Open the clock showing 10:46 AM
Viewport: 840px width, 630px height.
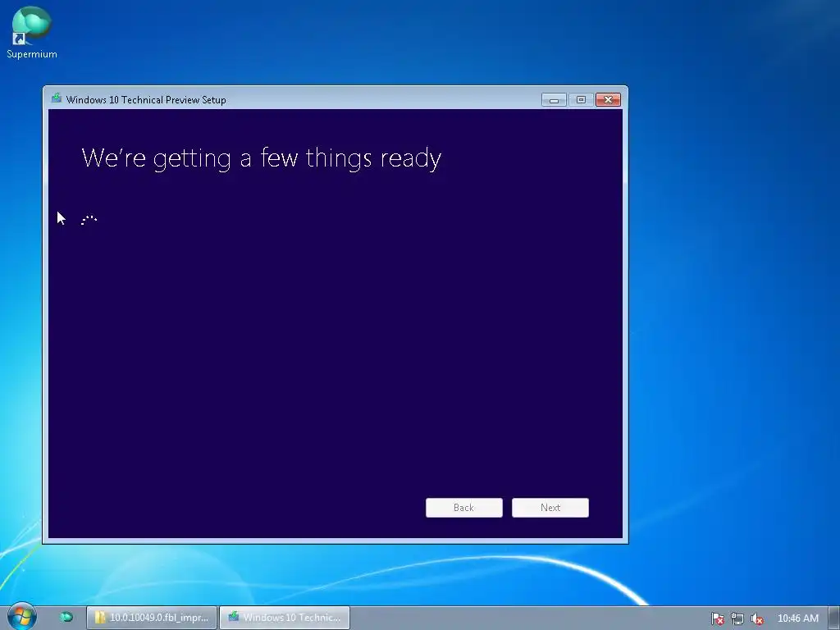coord(797,619)
